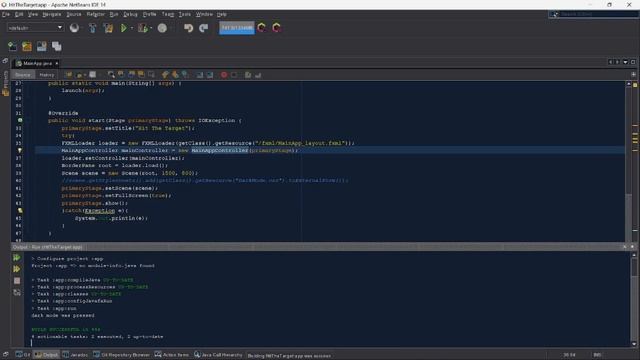Re-run the build with green arrows icon

(x=17, y=258)
